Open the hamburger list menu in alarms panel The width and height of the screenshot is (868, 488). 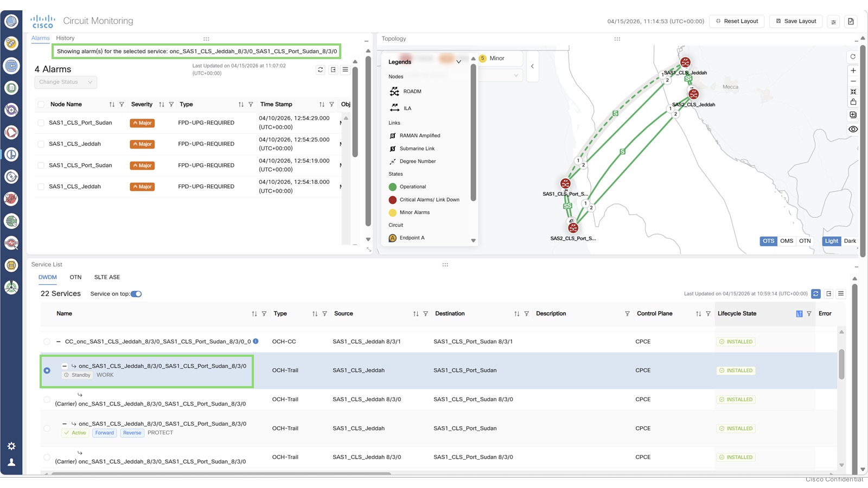point(346,69)
